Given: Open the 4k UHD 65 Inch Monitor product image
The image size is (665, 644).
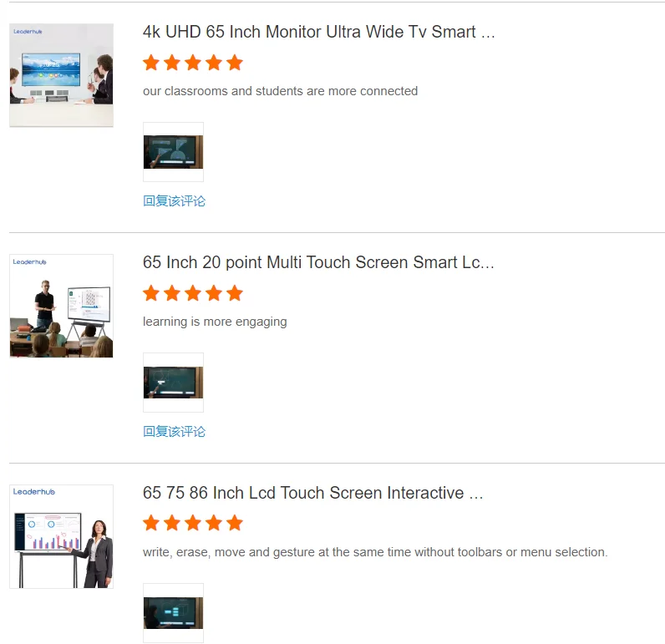Looking at the screenshot, I should (x=62, y=75).
